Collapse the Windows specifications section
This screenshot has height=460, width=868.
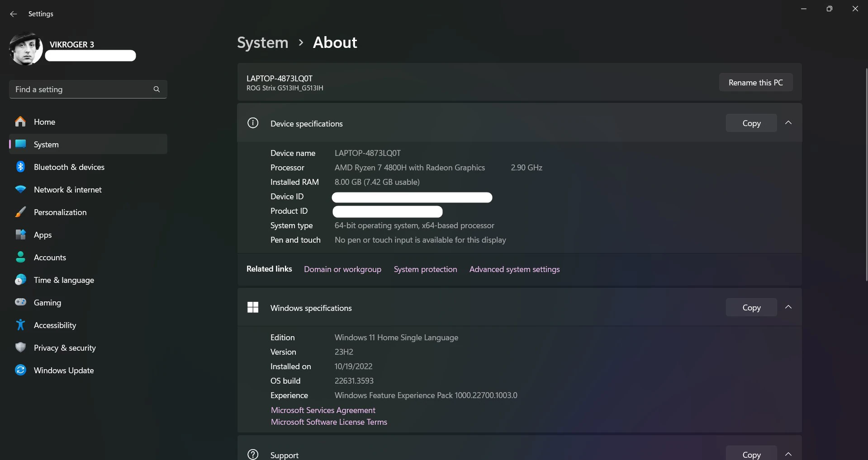[x=788, y=307]
